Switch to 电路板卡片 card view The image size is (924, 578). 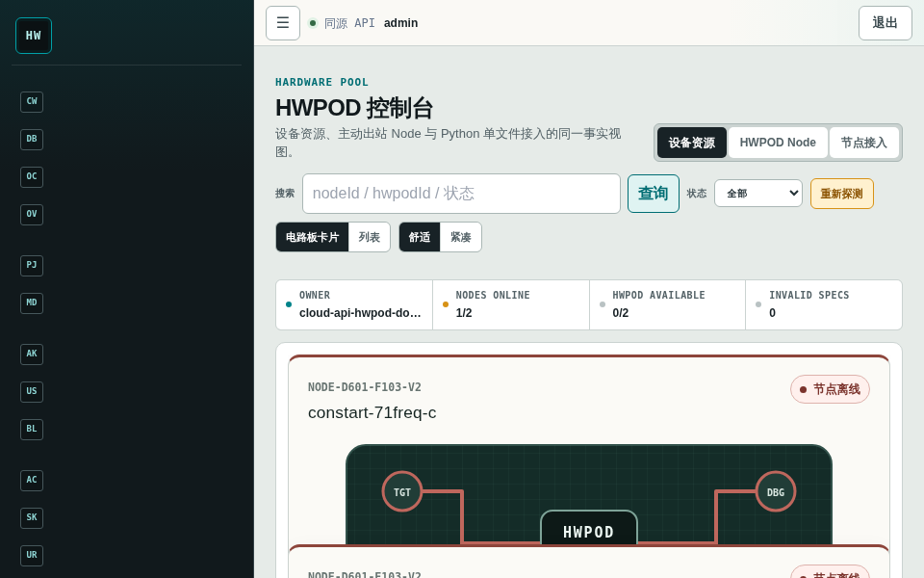pos(312,237)
